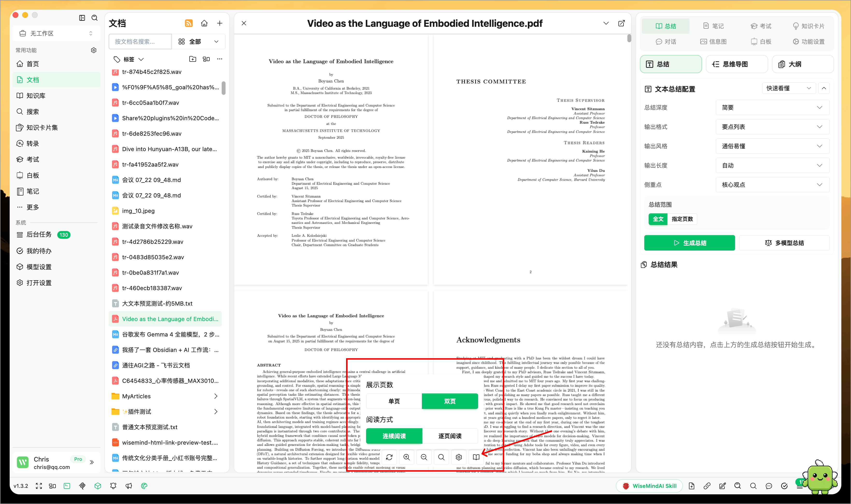The width and height of the screenshot is (851, 504).
Task: Open notifications bell in status bar
Action: pyautogui.click(x=113, y=486)
